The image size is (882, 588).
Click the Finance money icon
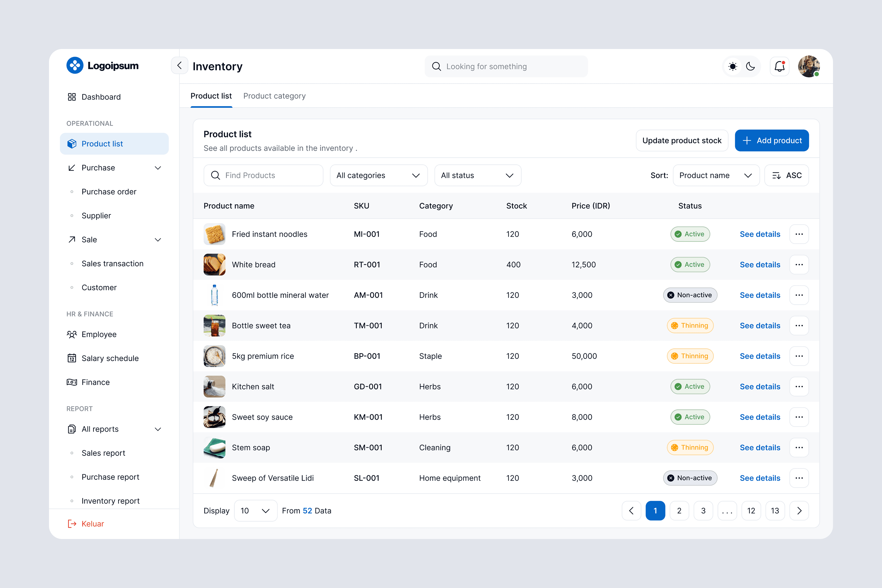72,382
